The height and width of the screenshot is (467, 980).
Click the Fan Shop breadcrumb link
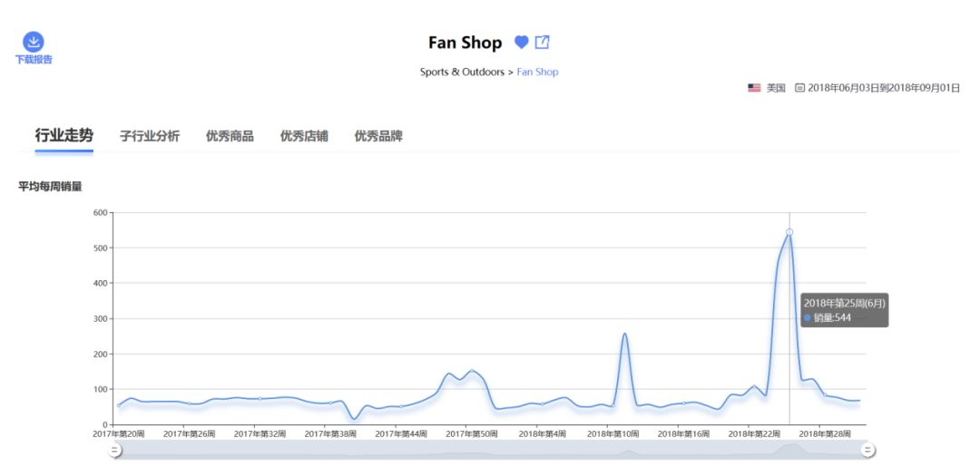click(x=537, y=72)
